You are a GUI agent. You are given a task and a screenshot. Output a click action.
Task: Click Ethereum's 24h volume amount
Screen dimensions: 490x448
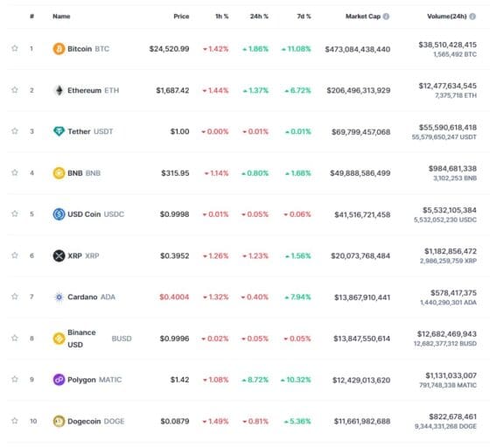[447, 86]
